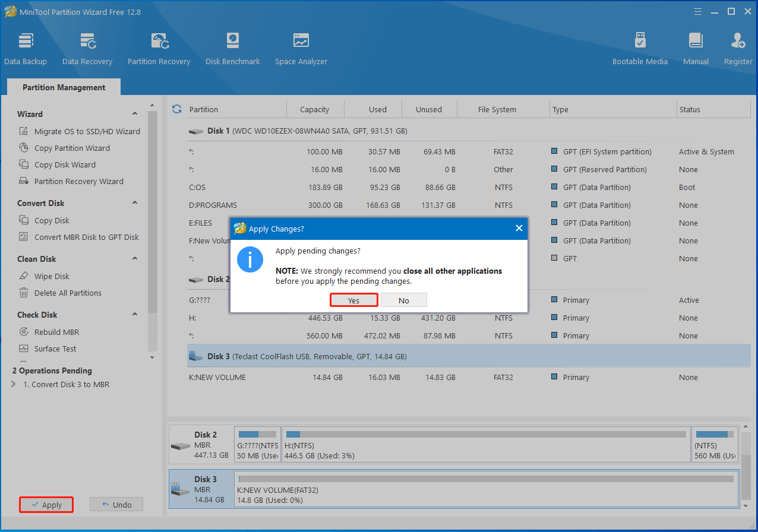
Task: Sort by the Capacity column header
Action: pyautogui.click(x=315, y=109)
